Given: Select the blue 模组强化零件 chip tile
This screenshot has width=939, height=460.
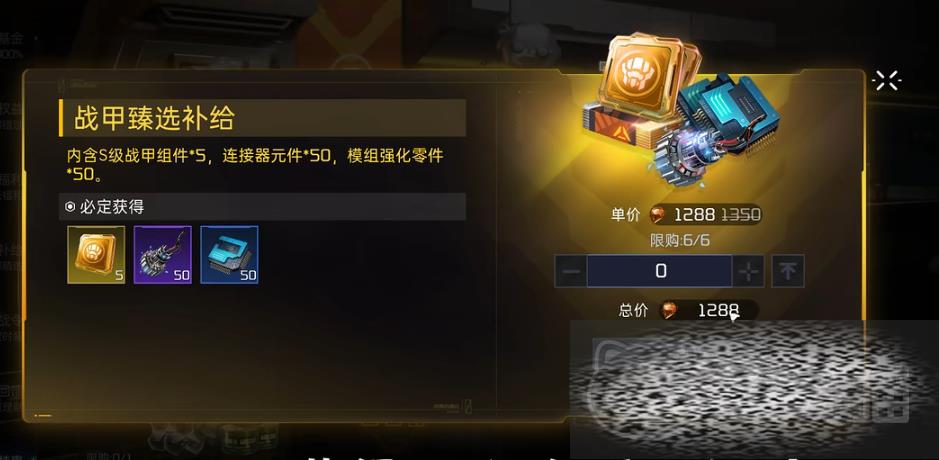Looking at the screenshot, I should [x=229, y=255].
